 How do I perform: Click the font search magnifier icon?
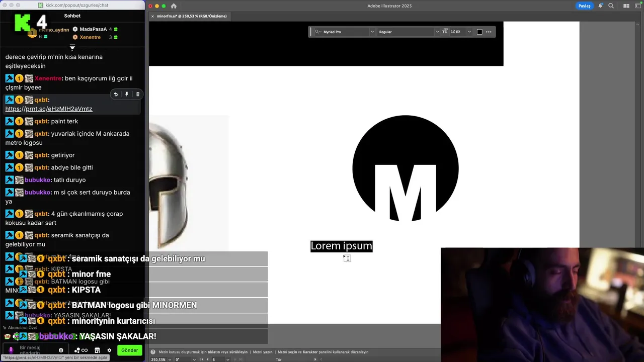click(317, 32)
